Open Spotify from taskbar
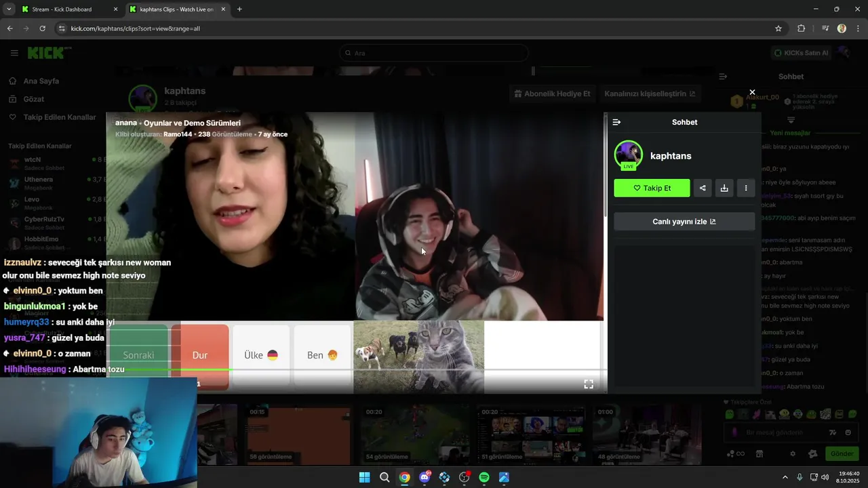The width and height of the screenshot is (868, 488). click(484, 477)
